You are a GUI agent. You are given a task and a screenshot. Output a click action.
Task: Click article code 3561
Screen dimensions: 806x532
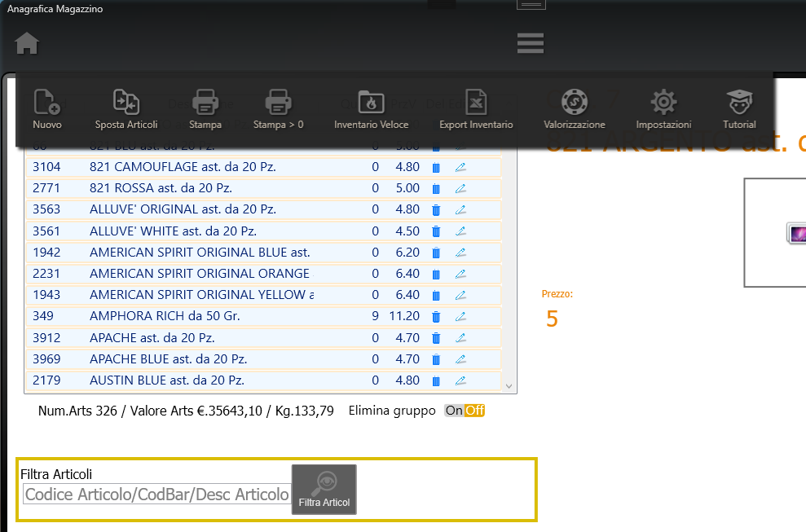46,231
